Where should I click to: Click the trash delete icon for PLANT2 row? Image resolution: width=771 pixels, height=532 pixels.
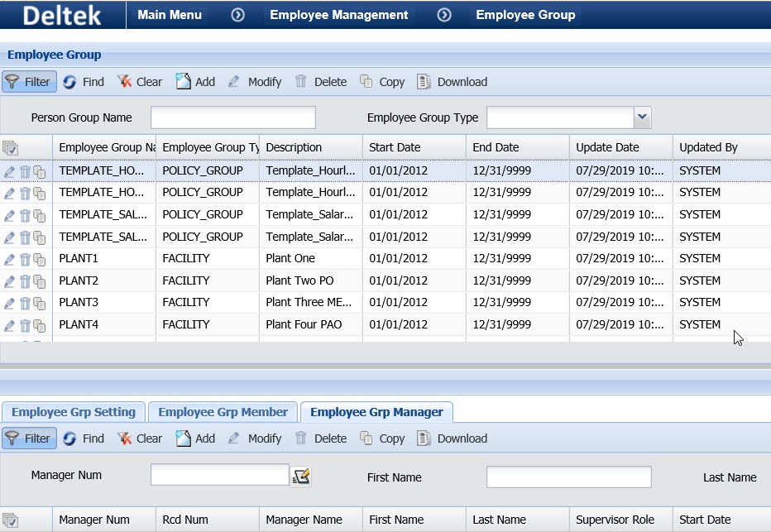(x=25, y=281)
